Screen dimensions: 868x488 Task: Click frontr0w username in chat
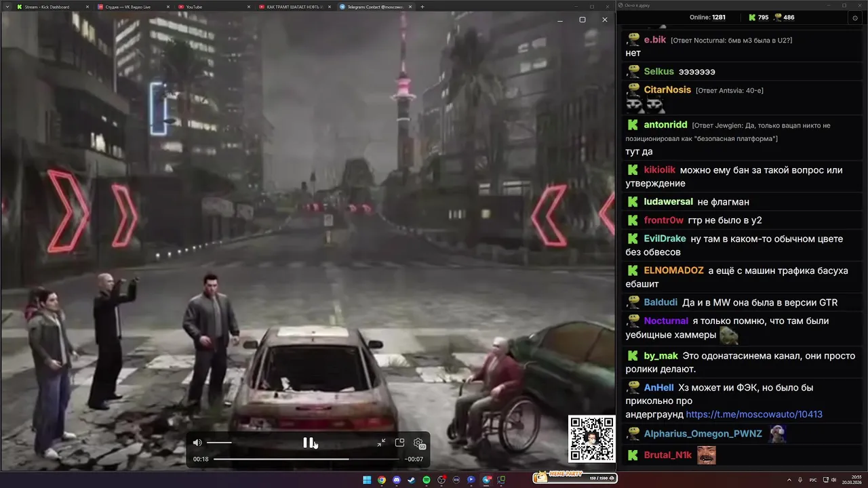point(664,220)
